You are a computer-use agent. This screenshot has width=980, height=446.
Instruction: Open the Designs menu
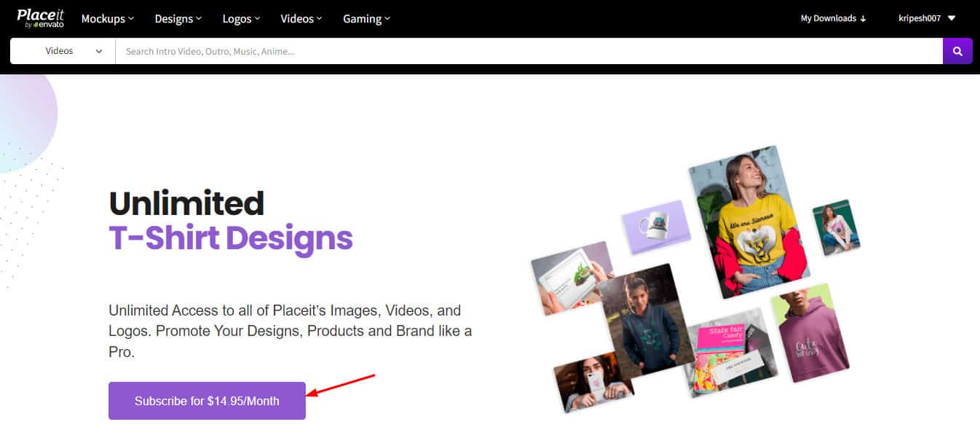click(178, 19)
